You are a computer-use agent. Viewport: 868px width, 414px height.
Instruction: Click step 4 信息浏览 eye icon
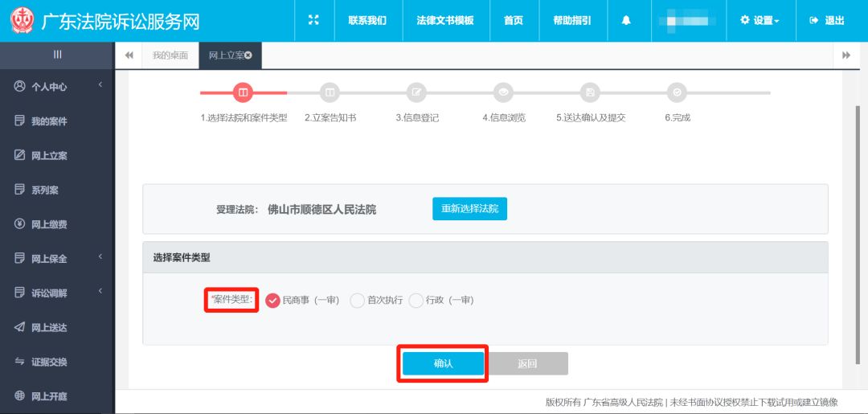503,92
